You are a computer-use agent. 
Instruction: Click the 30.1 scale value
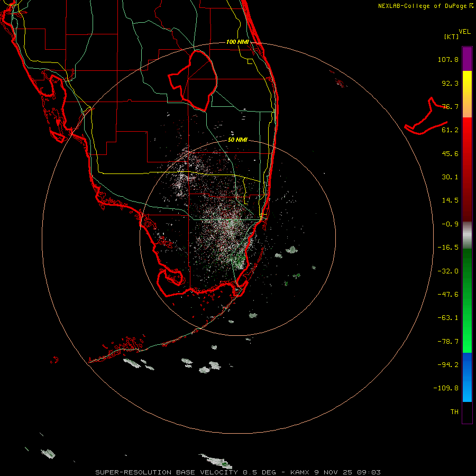pos(450,177)
